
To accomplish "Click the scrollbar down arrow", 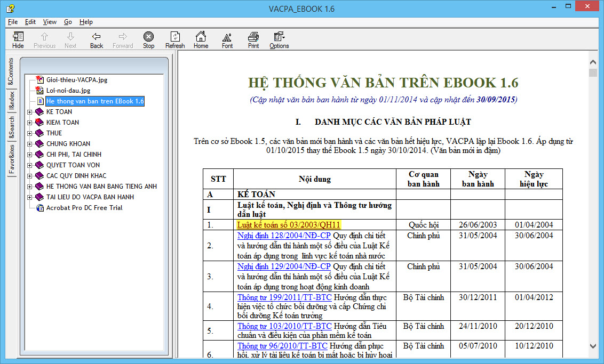I will coord(593,346).
